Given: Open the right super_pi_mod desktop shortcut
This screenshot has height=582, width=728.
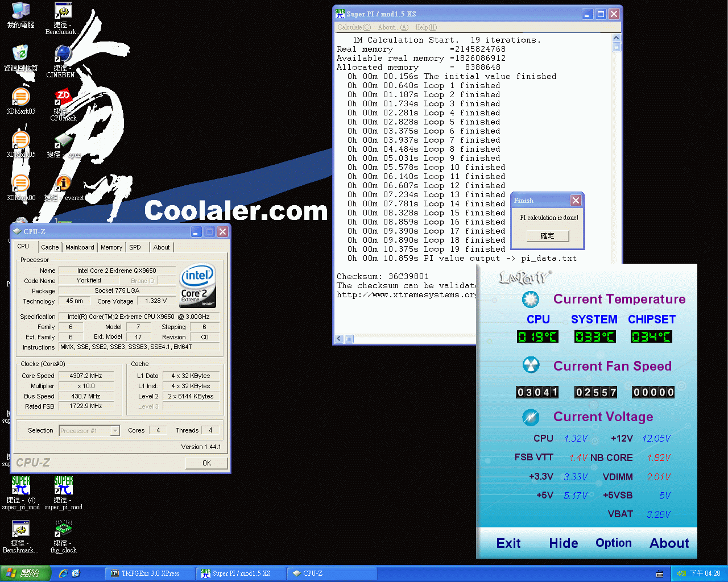Looking at the screenshot, I should pos(63,493).
